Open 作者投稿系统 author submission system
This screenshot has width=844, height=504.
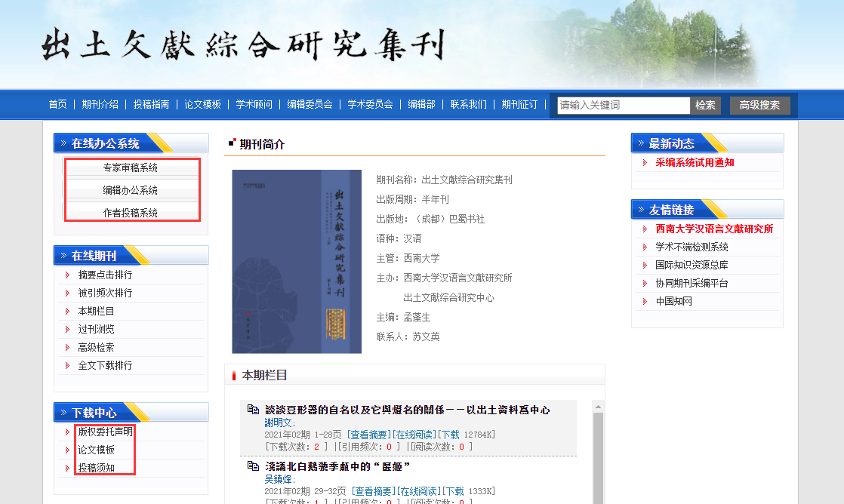tap(131, 213)
